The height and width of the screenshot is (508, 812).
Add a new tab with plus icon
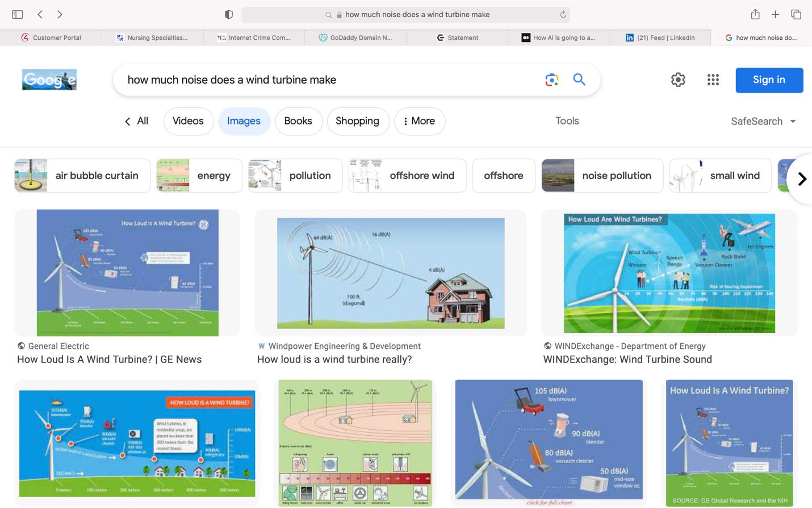[x=775, y=14]
